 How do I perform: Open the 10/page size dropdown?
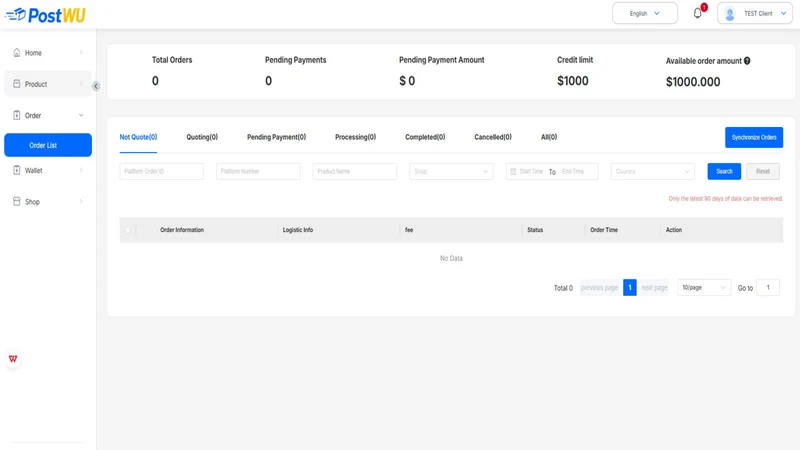pos(704,288)
